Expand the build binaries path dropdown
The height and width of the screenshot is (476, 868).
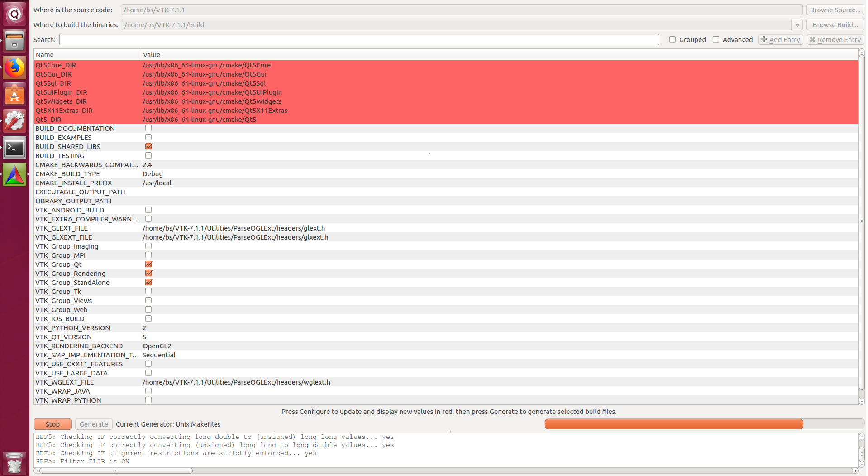(797, 25)
